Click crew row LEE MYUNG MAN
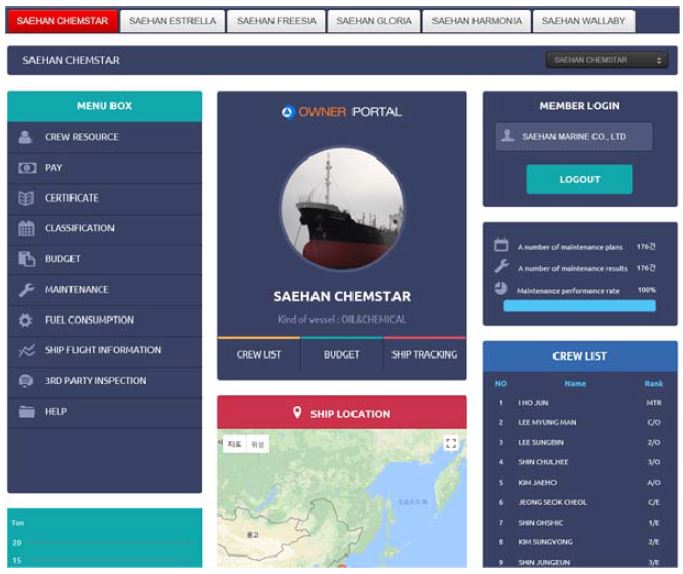This screenshot has height=574, width=683. pyautogui.click(x=580, y=422)
